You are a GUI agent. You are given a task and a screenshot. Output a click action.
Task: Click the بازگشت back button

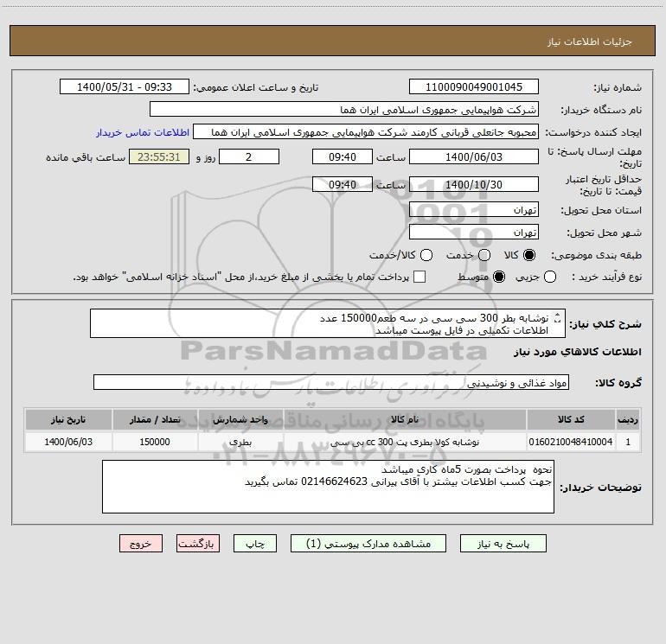(198, 544)
